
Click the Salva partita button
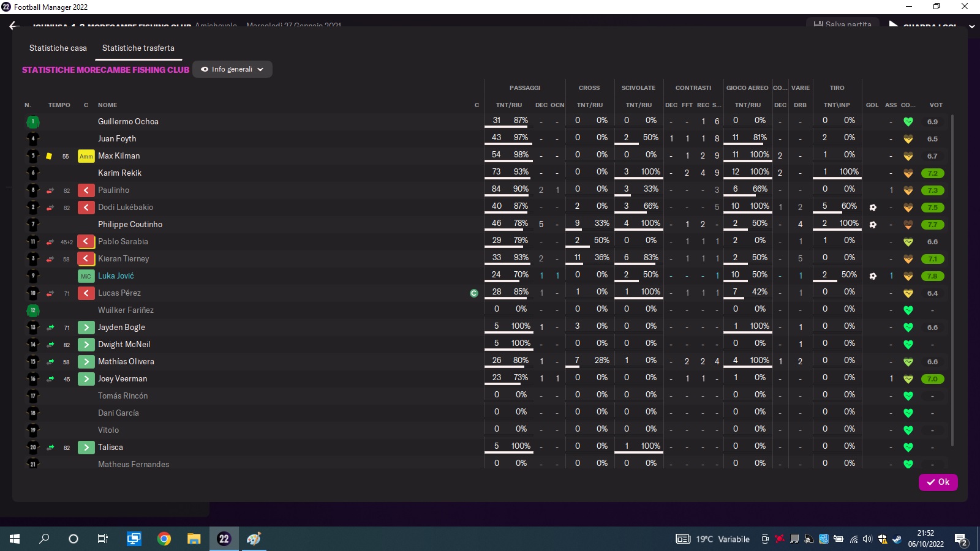click(842, 23)
